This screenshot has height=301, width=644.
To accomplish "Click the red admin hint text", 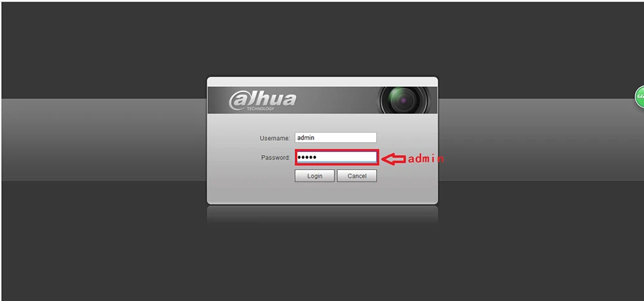I will 426,159.
